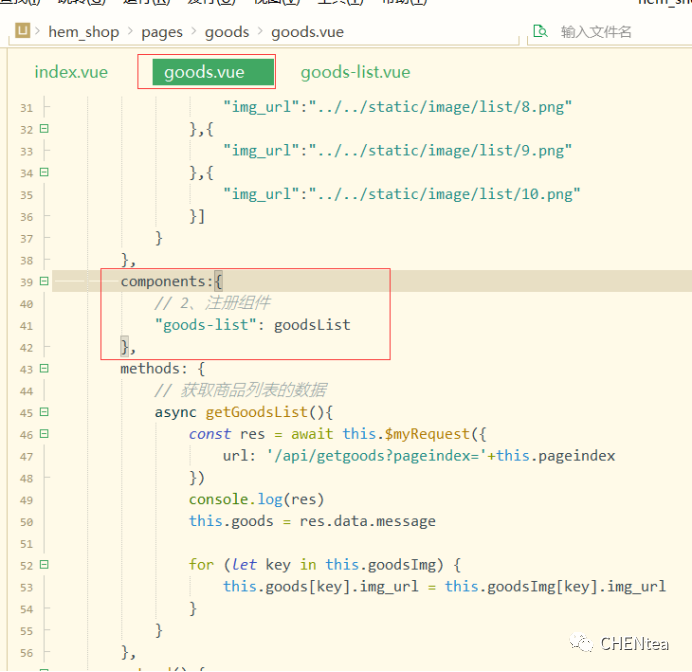Fold the $myRequest call at line 46
Screen dimensions: 692x672
coord(44,434)
